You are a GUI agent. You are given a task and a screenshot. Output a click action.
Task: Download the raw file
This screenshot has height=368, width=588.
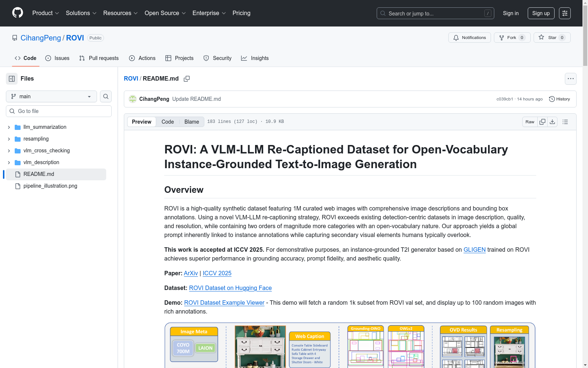click(x=552, y=122)
